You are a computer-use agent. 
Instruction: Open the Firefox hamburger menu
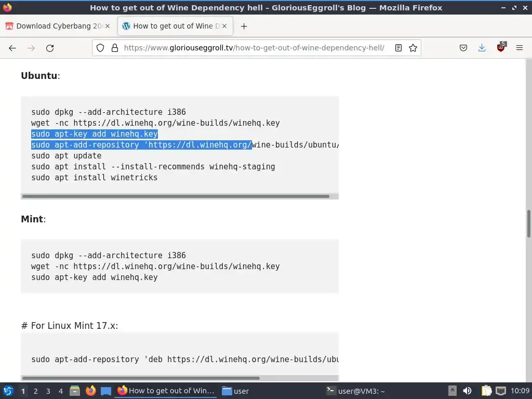[x=520, y=48]
